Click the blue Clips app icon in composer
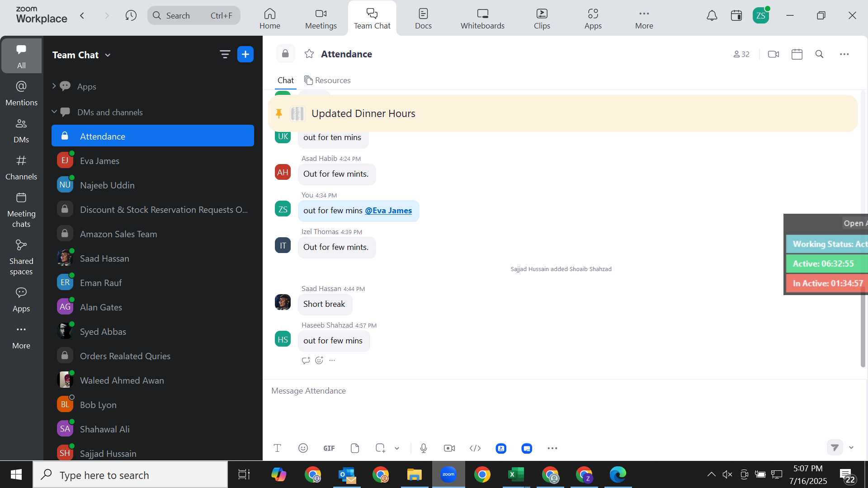This screenshot has height=488, width=868. (x=501, y=448)
